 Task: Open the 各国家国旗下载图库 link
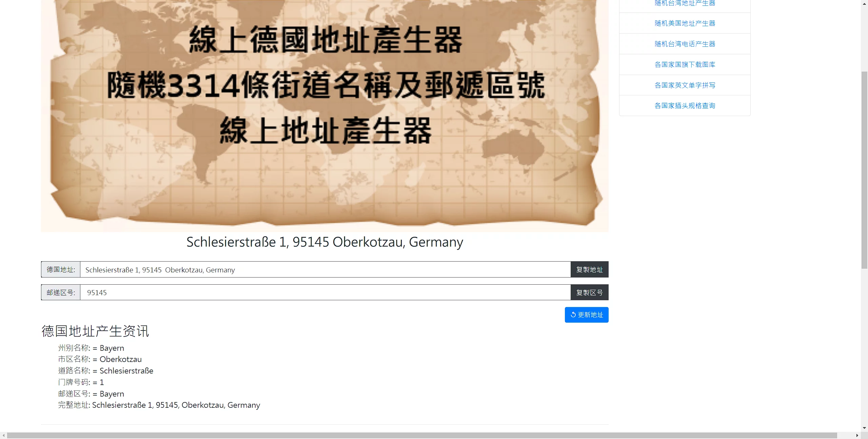[685, 64]
